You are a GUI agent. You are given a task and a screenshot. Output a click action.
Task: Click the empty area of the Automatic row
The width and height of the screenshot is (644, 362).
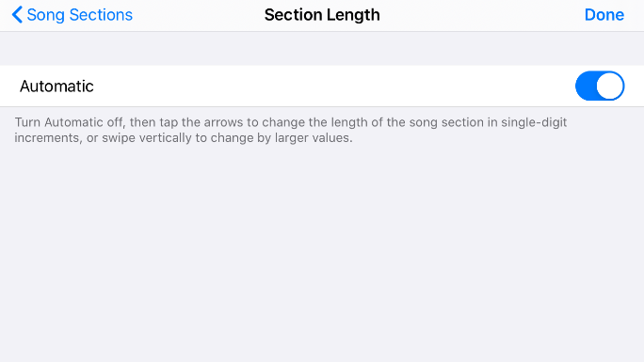329,87
